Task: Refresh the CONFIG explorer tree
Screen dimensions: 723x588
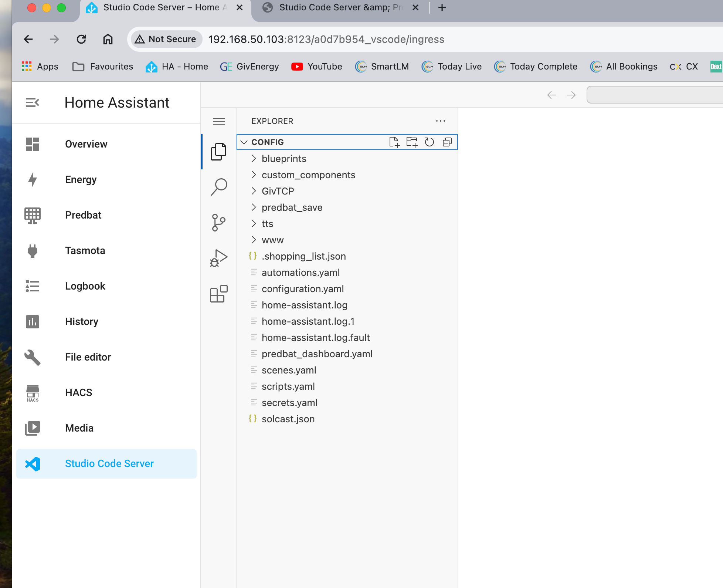Action: tap(430, 142)
